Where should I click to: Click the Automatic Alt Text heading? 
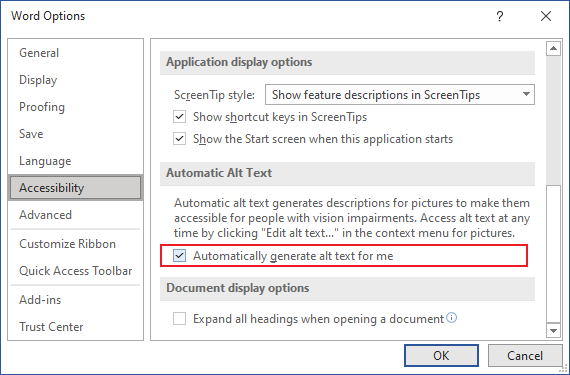click(219, 173)
